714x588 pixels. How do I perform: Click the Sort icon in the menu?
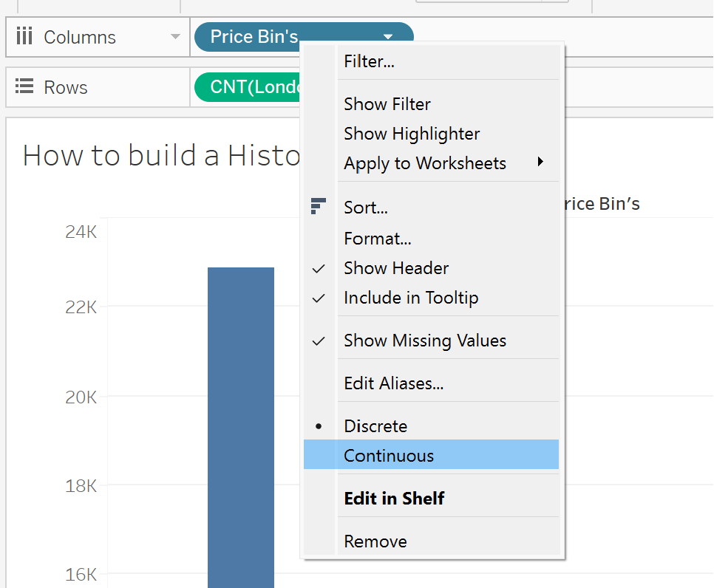click(x=319, y=208)
